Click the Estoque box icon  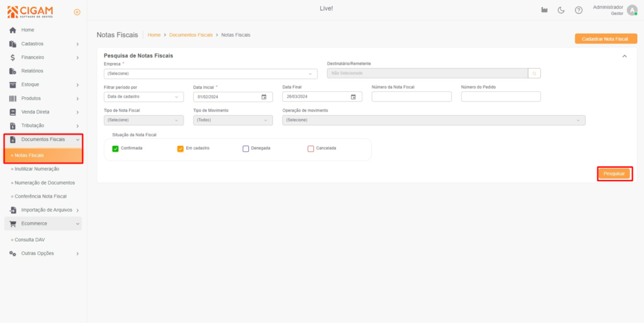(x=13, y=84)
